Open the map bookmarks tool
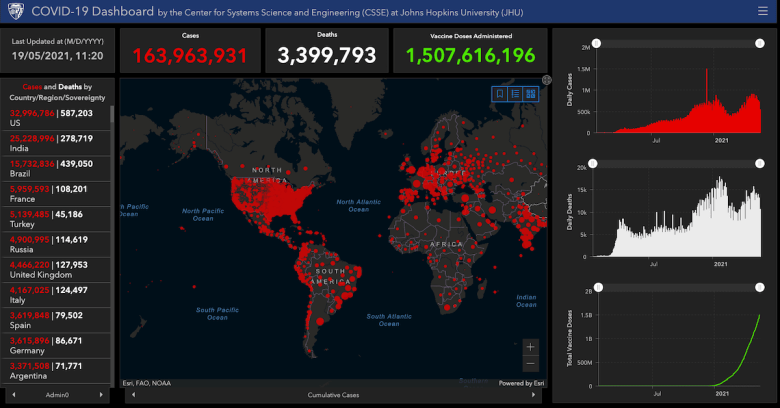This screenshot has width=780, height=408. coord(500,94)
